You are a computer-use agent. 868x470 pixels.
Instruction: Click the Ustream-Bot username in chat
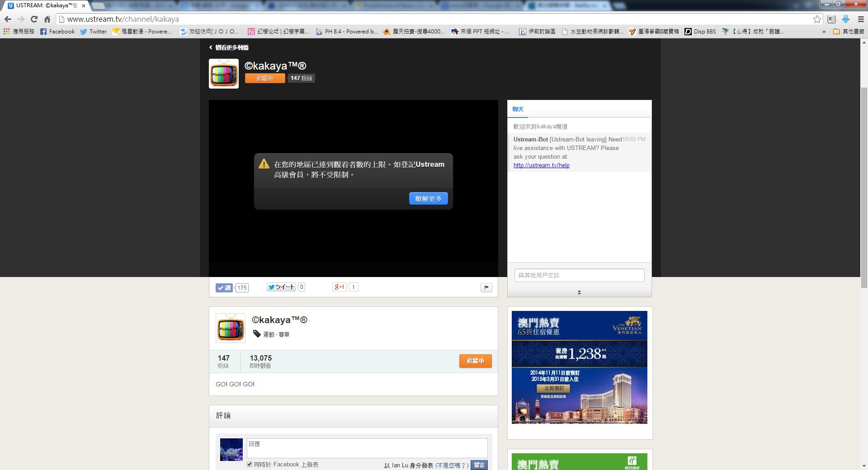click(530, 139)
